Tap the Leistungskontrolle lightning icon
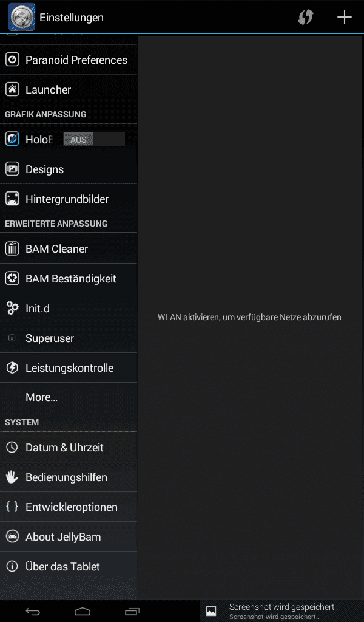The image size is (364, 622). pos(12,367)
